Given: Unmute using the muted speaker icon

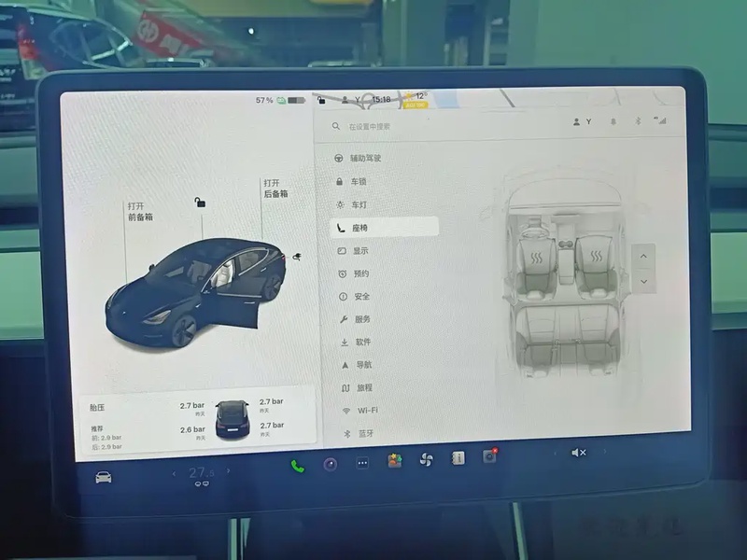Looking at the screenshot, I should [579, 453].
